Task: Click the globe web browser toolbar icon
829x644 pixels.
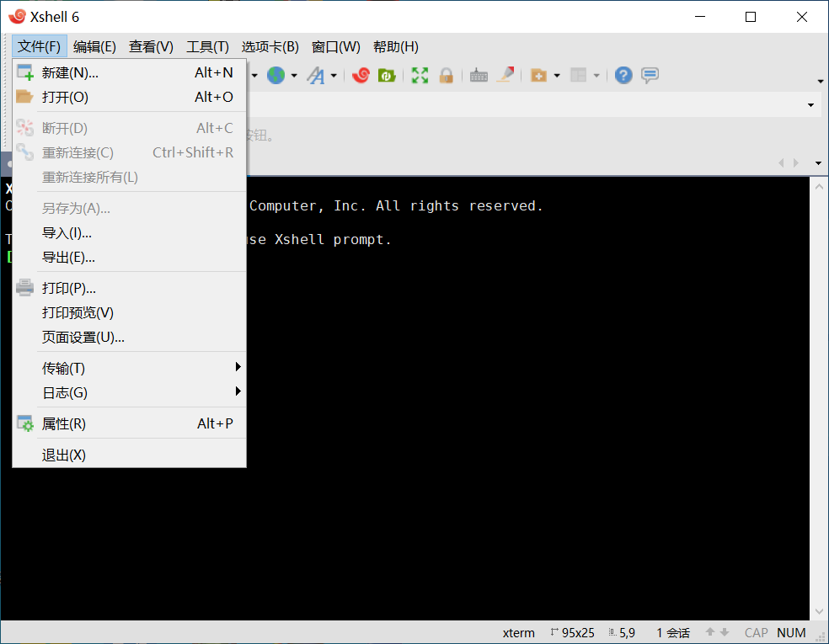Action: (x=275, y=76)
